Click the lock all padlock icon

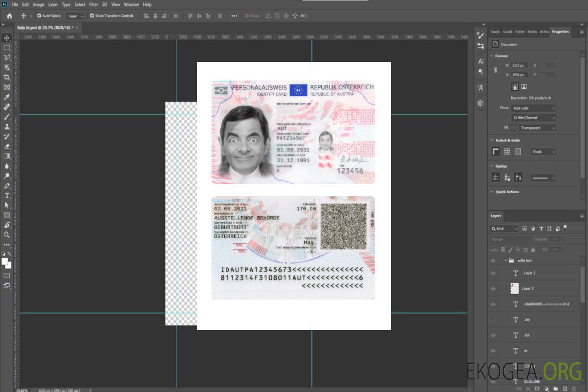pyautogui.click(x=533, y=250)
